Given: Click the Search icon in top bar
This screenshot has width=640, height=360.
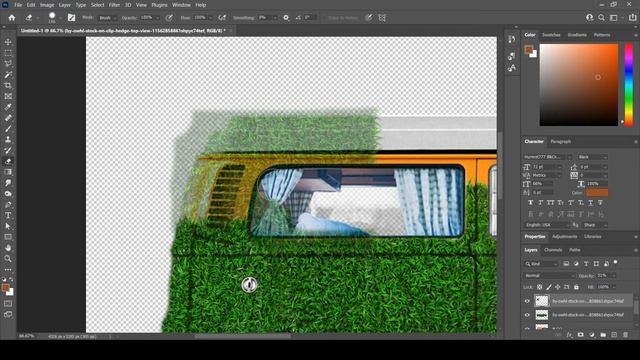Looking at the screenshot, I should [x=601, y=18].
